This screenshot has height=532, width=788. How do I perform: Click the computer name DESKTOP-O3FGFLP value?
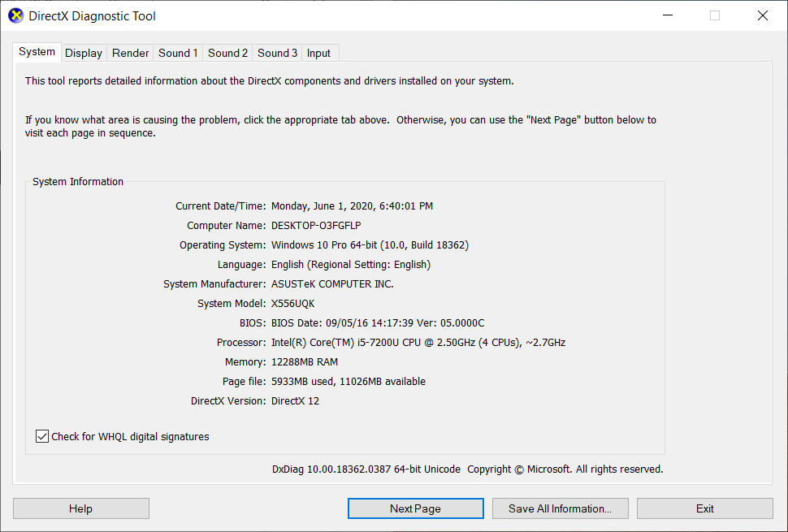316,225
